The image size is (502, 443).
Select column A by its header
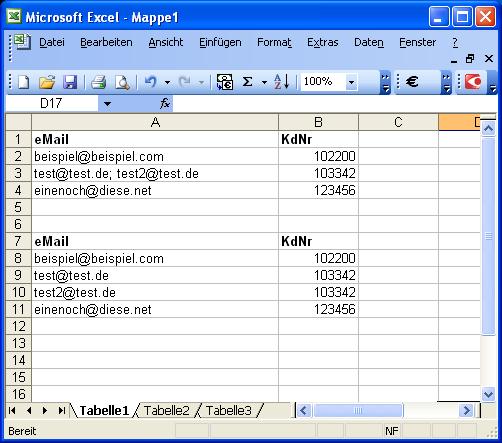coord(155,122)
